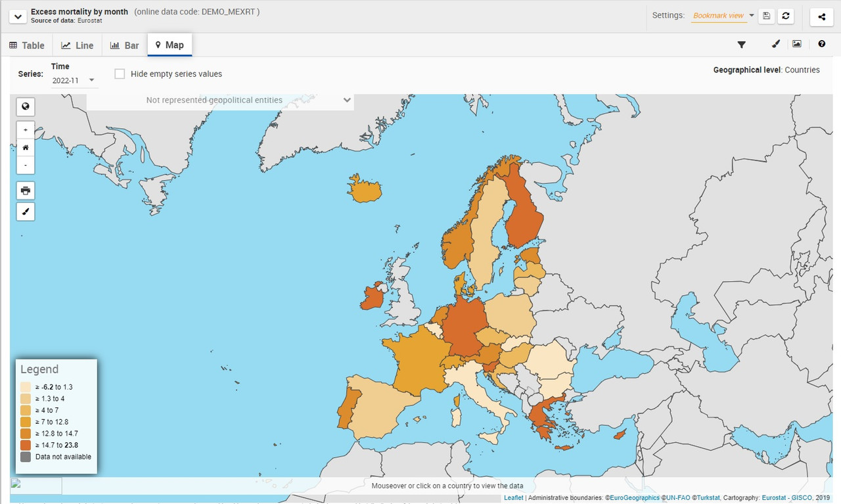The image size is (841, 504).
Task: Click the refresh settings icon
Action: (x=785, y=16)
